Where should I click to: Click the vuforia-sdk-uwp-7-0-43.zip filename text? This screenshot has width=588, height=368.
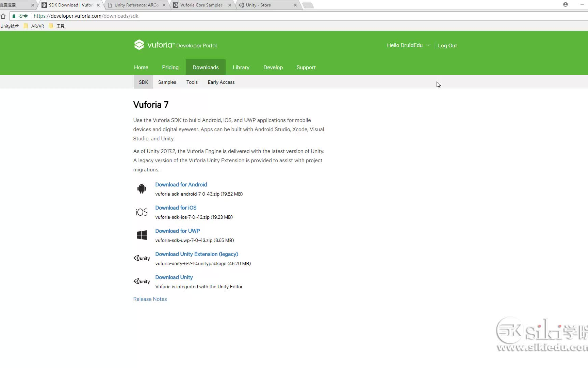(x=184, y=240)
